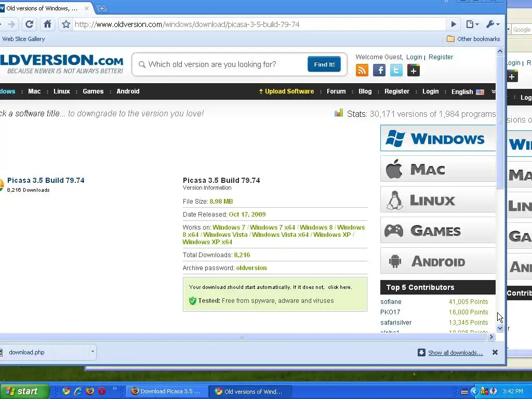Select the Old versions of Windows tab

coord(43,8)
